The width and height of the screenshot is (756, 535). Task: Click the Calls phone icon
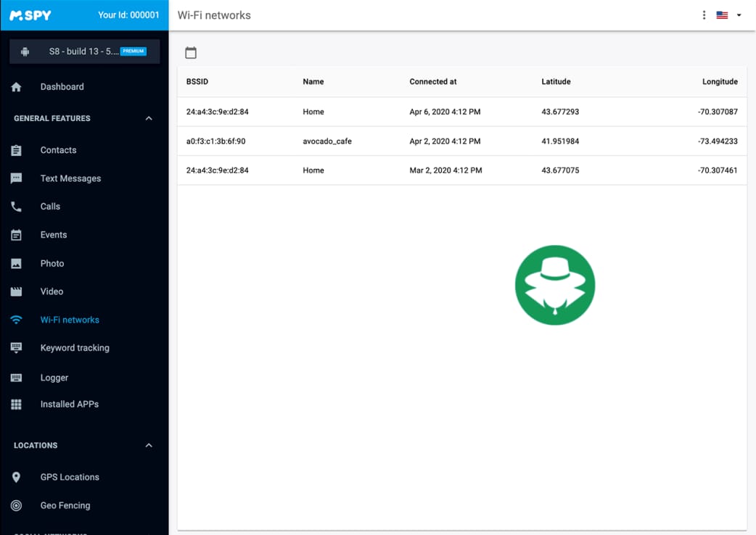pyautogui.click(x=17, y=207)
